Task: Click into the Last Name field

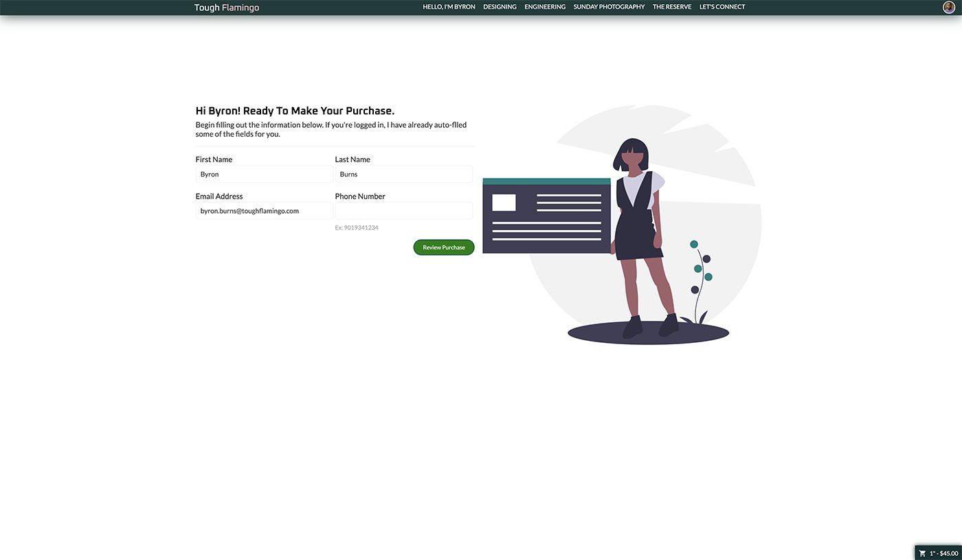Action: point(403,175)
